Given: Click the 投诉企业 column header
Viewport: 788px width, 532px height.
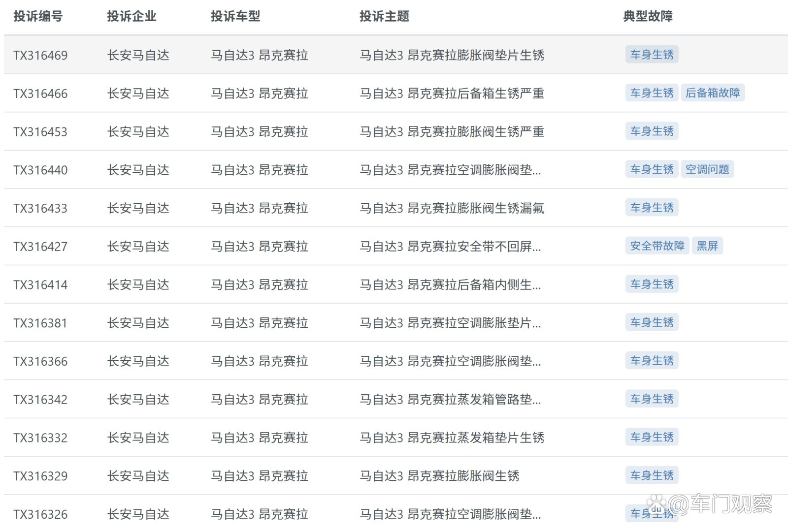Looking at the screenshot, I should pyautogui.click(x=131, y=16).
